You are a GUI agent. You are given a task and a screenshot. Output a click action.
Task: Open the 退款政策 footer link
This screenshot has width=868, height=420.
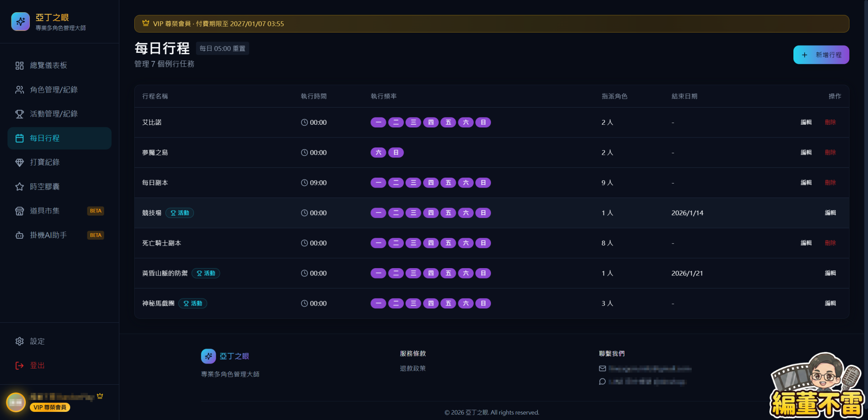pyautogui.click(x=413, y=368)
